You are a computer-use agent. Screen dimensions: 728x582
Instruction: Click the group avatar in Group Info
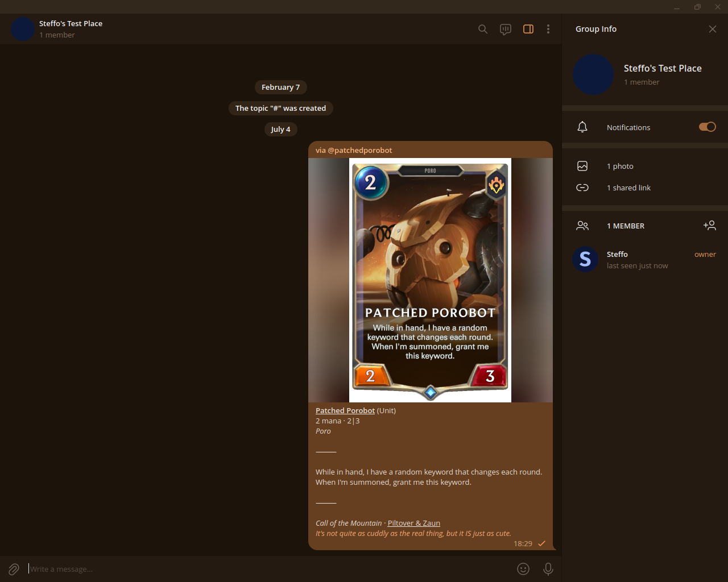tap(593, 74)
